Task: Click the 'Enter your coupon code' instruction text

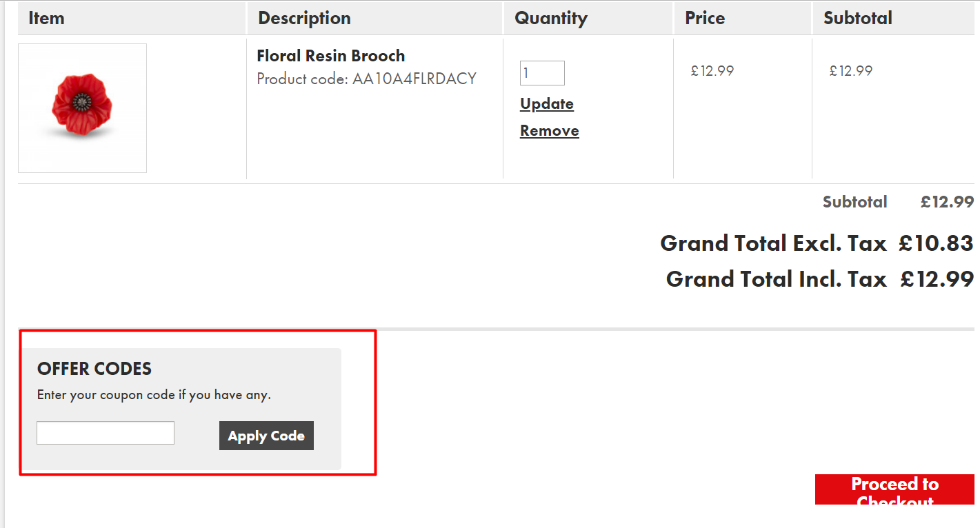Action: [154, 395]
